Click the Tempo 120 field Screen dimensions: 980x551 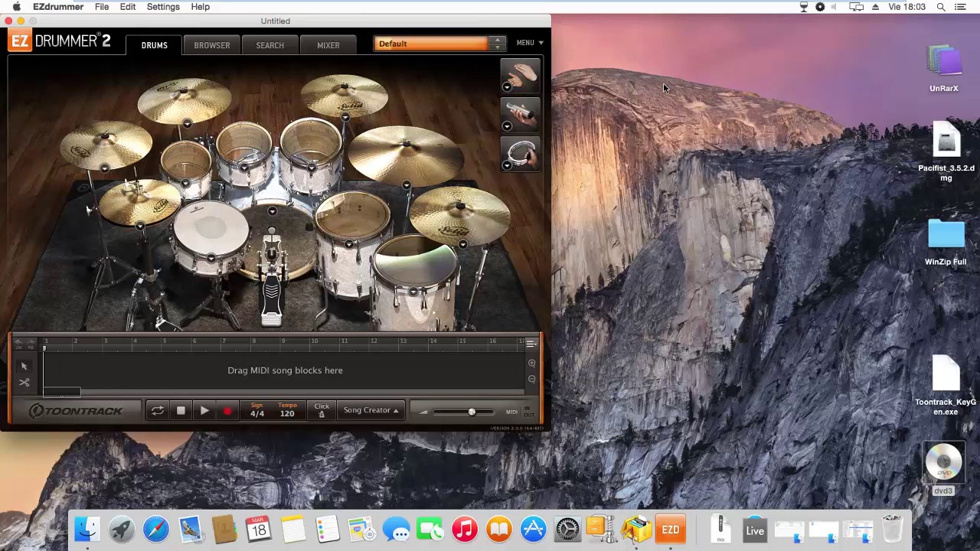[287, 410]
